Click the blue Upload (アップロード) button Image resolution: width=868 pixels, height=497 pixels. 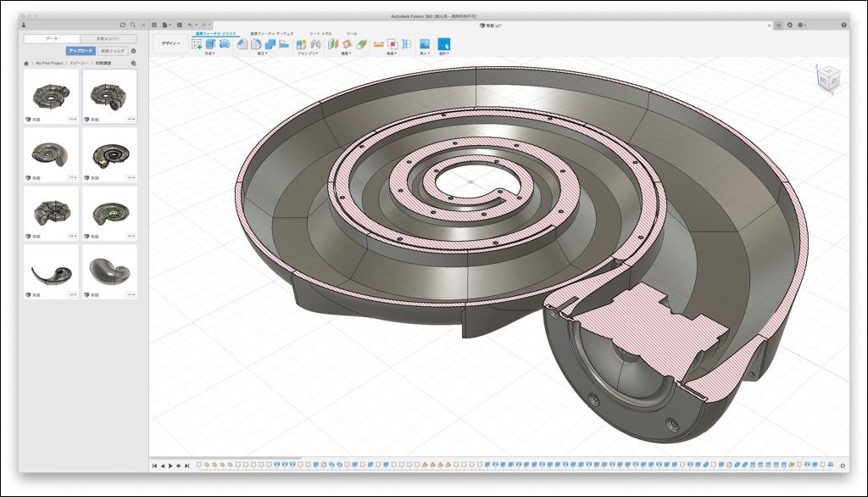[81, 51]
